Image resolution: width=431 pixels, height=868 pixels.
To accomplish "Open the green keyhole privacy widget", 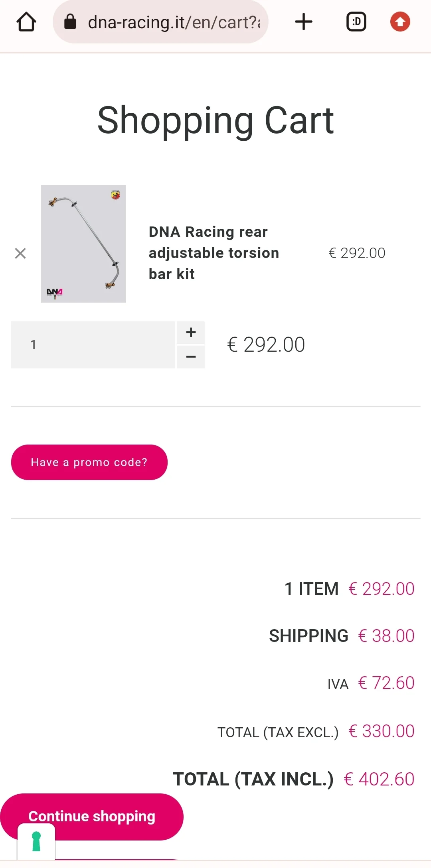I will coord(36,841).
